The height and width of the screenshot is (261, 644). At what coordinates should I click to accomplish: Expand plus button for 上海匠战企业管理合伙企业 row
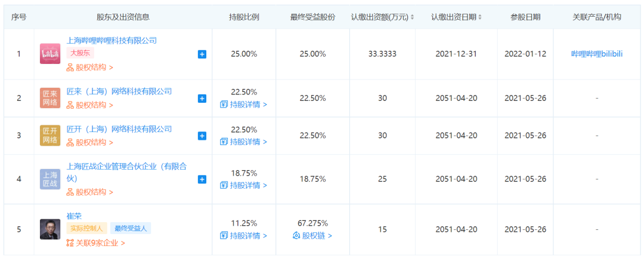pos(202,179)
